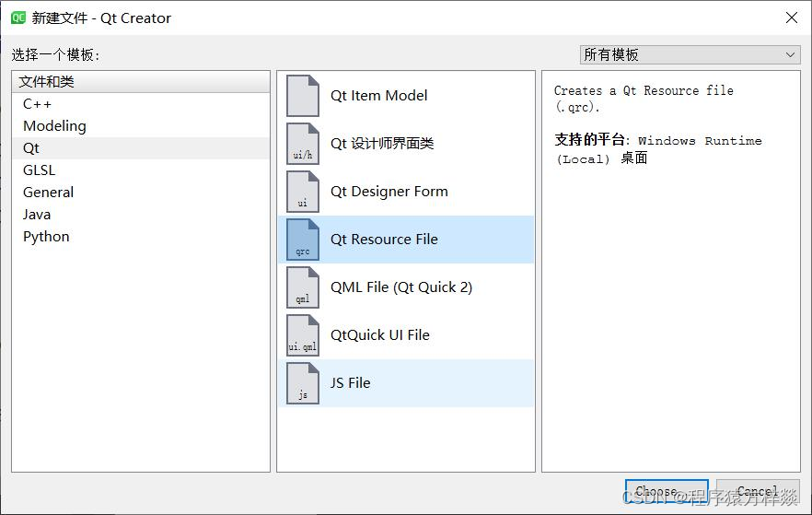The height and width of the screenshot is (515, 812).
Task: Select the Qt Resource File template
Action: tap(406, 240)
